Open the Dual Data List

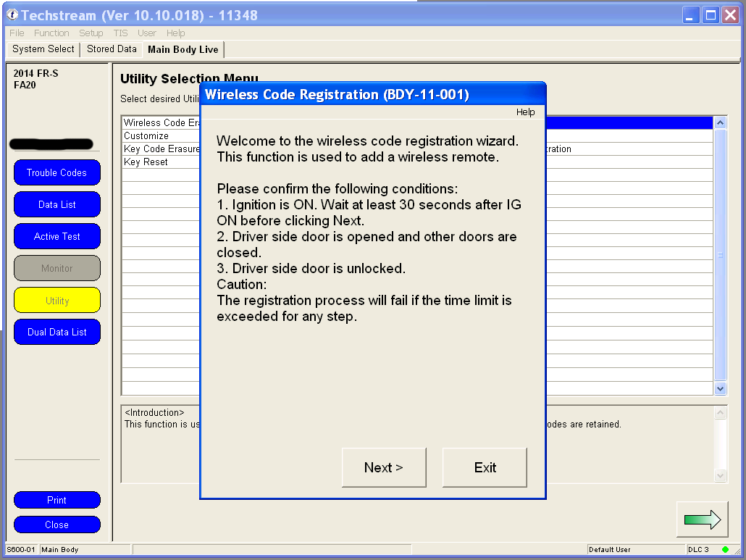point(56,332)
